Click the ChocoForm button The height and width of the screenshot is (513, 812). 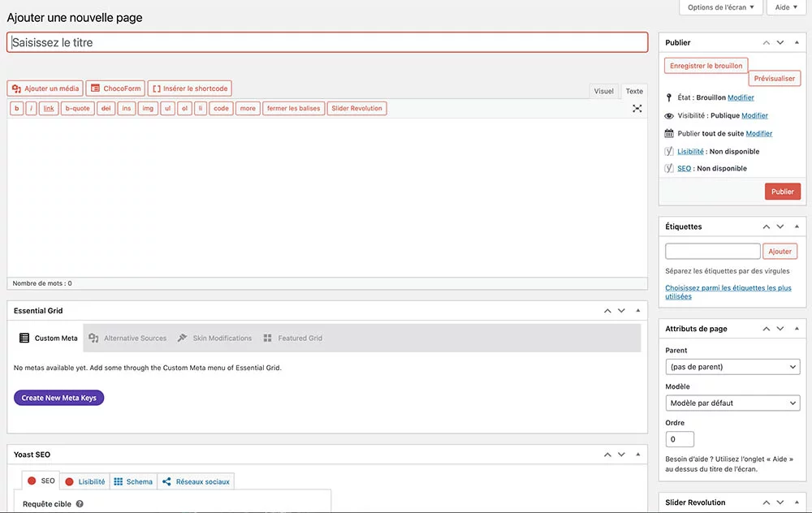coord(115,88)
